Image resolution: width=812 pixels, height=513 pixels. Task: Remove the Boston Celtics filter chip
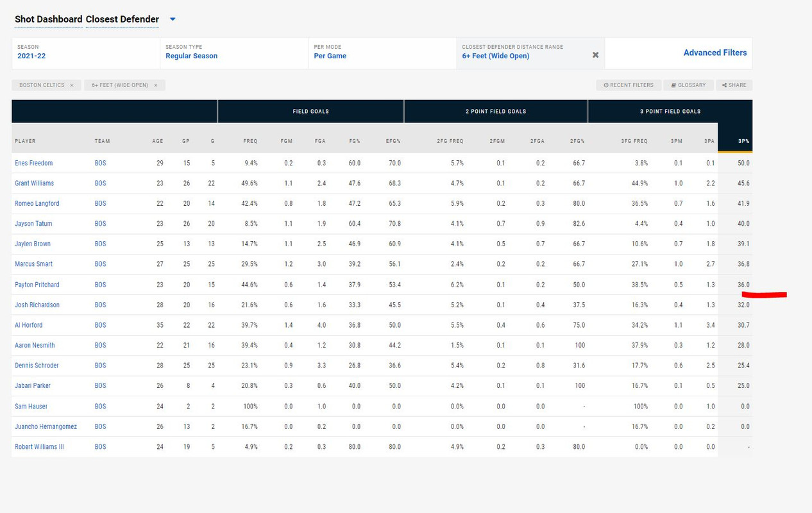pos(72,85)
